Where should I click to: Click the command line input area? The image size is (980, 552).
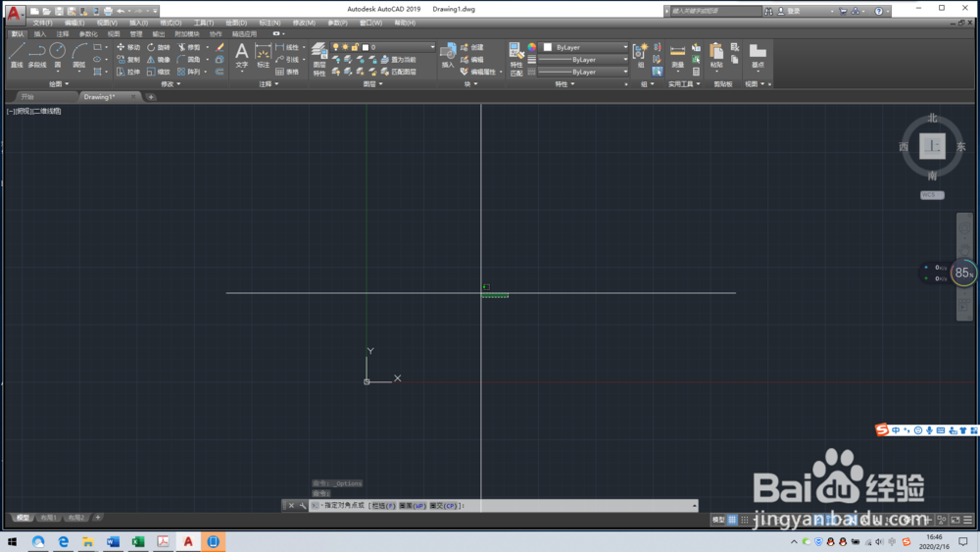504,506
